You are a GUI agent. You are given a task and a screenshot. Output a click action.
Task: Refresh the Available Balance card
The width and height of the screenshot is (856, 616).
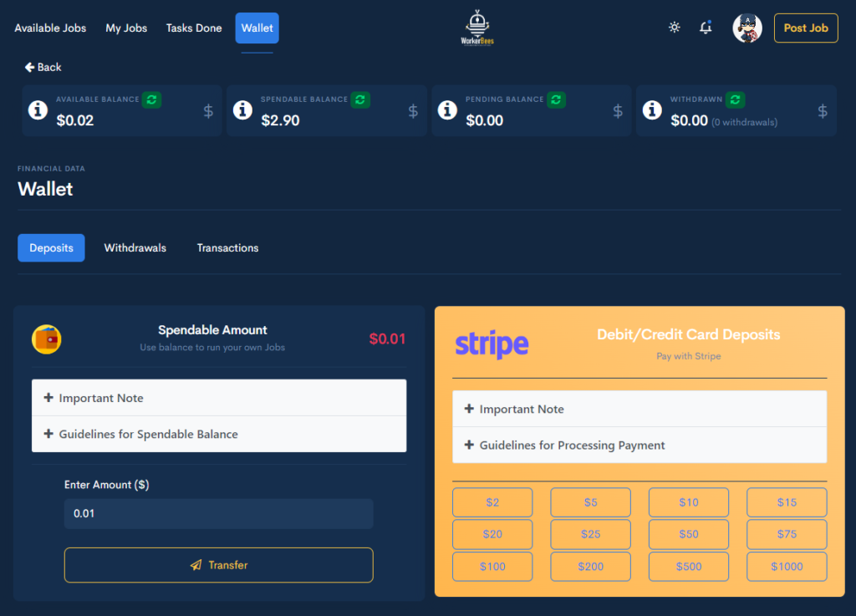point(151,99)
